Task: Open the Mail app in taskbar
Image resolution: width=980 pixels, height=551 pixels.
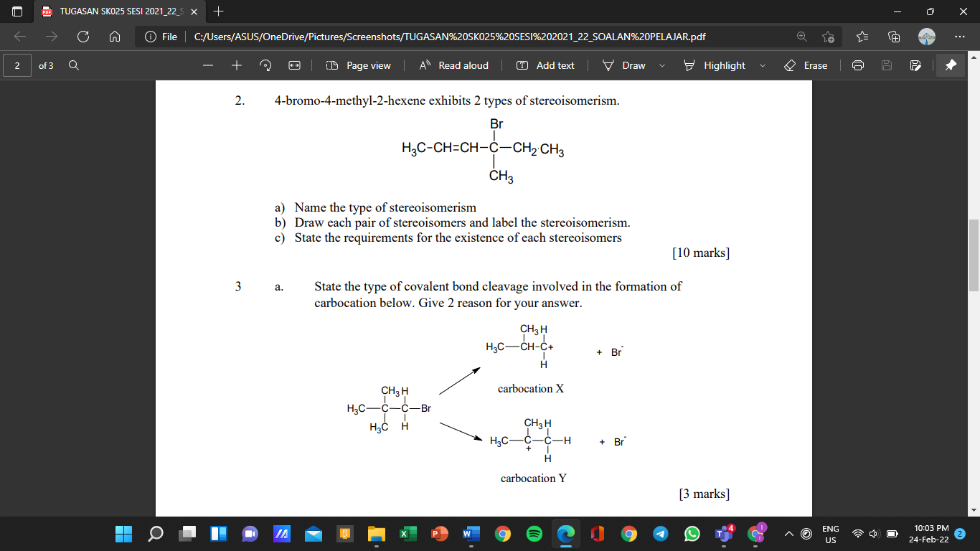Action: [x=313, y=534]
